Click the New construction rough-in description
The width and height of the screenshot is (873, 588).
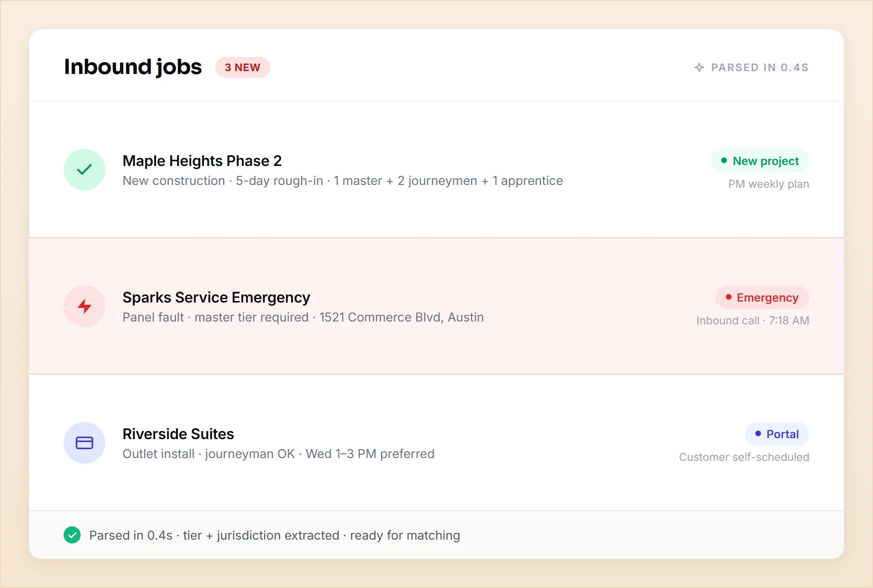343,181
